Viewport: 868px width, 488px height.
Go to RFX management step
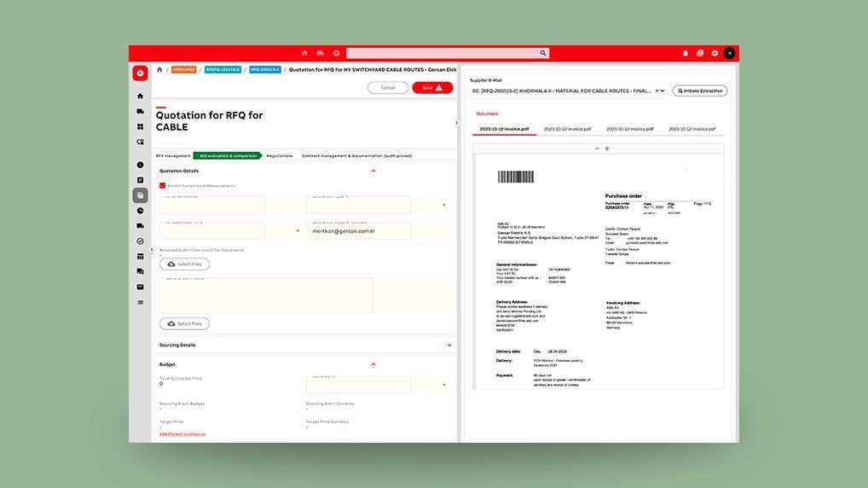pos(173,155)
